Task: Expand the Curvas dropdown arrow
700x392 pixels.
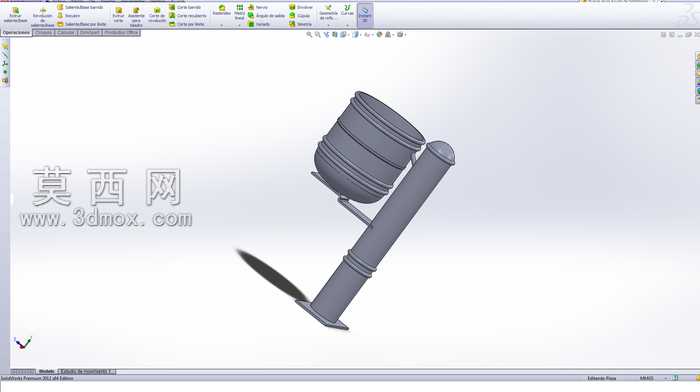Action: pyautogui.click(x=347, y=25)
